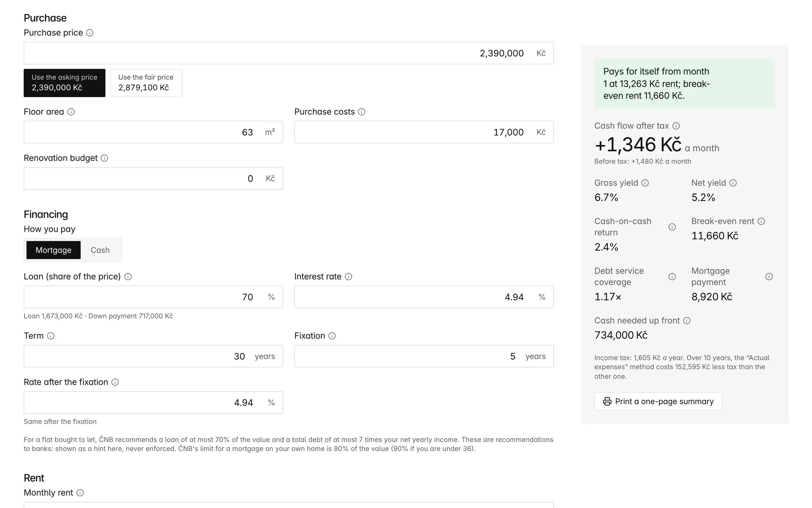Show the Fixation info tooltip
Viewport: 812px width, 508px height.
tap(332, 336)
